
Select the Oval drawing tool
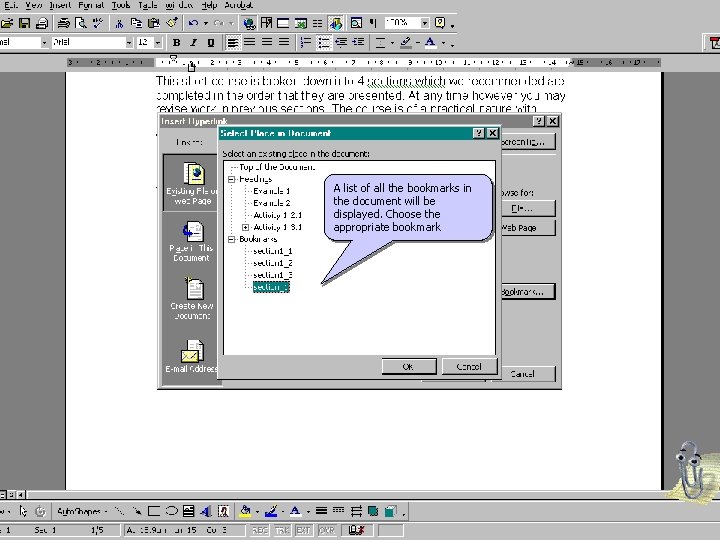(x=171, y=511)
